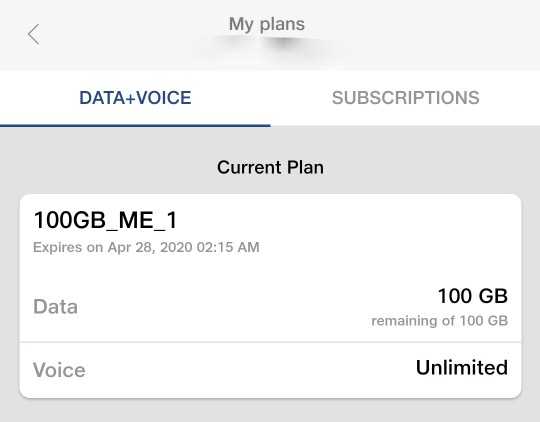Open the current plan card
540x422 pixels.
[x=270, y=296]
